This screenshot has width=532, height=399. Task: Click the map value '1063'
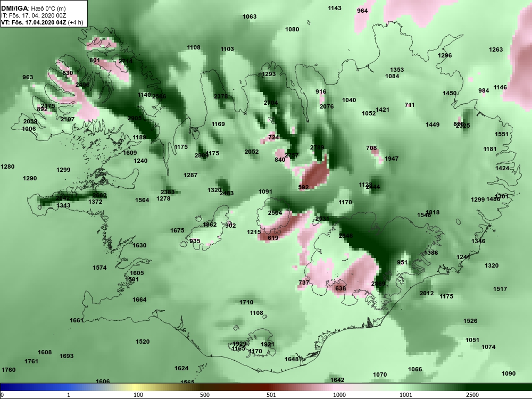(250, 16)
